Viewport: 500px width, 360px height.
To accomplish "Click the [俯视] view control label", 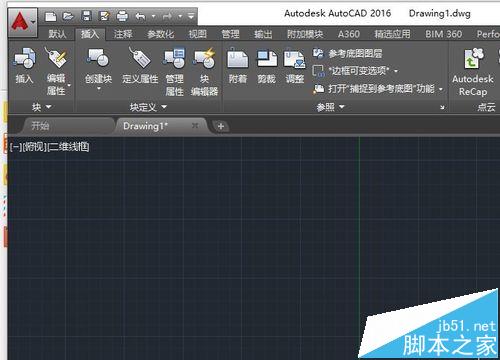I will pos(34,147).
